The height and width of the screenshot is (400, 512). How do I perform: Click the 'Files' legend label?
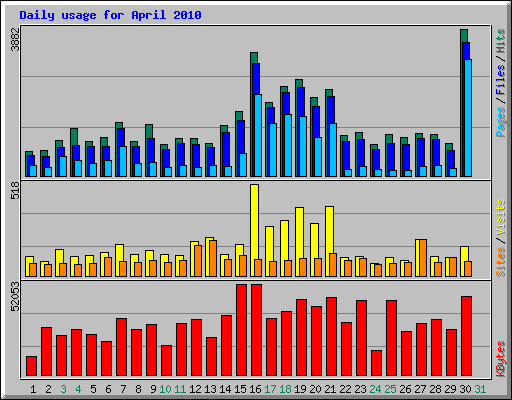point(500,80)
